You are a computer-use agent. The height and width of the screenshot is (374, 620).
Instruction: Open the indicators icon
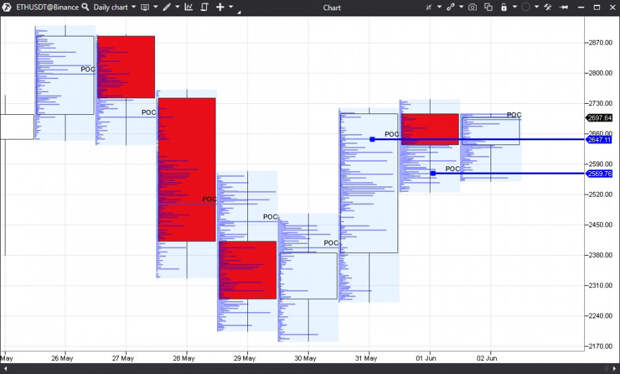[x=189, y=7]
